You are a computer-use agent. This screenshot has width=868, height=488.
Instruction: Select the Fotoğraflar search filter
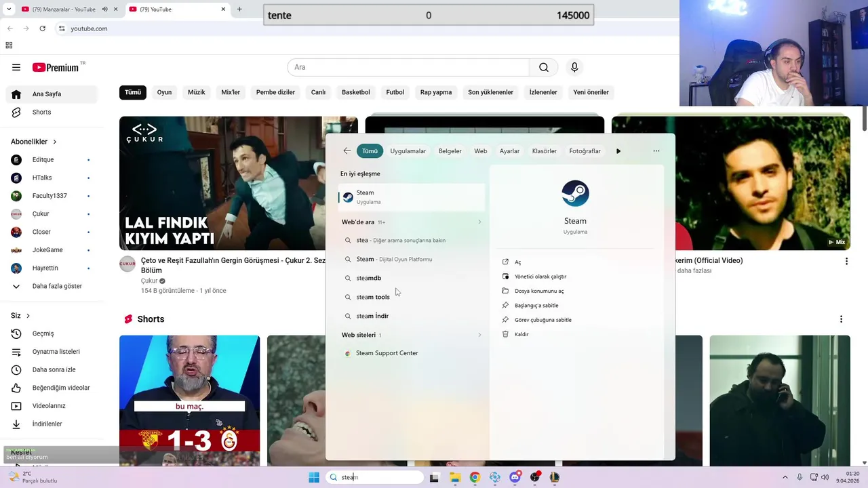click(585, 151)
